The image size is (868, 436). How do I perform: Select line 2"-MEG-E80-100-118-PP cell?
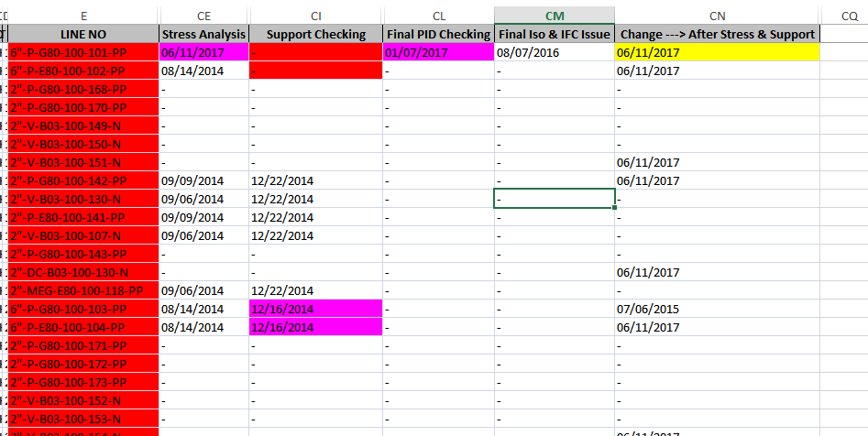tap(83, 290)
